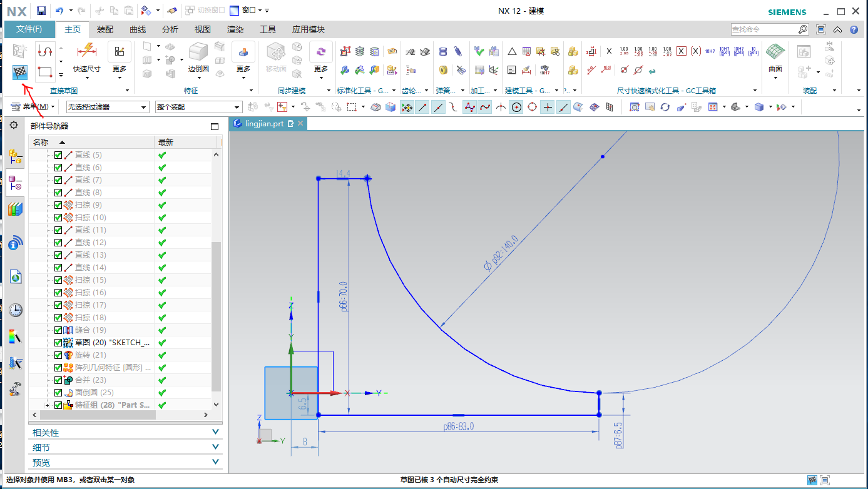Close the lingjian.prt document tab
Screen dimensions: 868x489
(x=300, y=124)
